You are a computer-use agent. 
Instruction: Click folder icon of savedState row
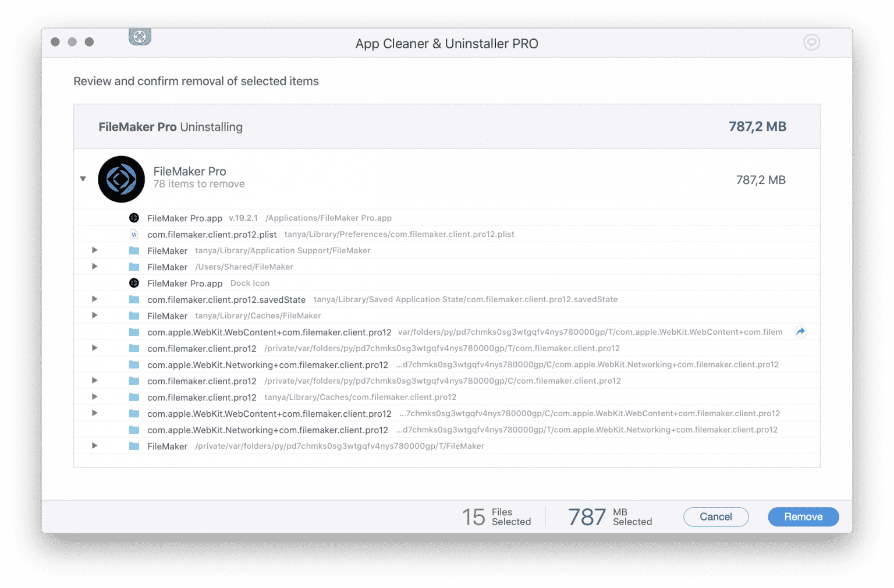click(x=134, y=299)
